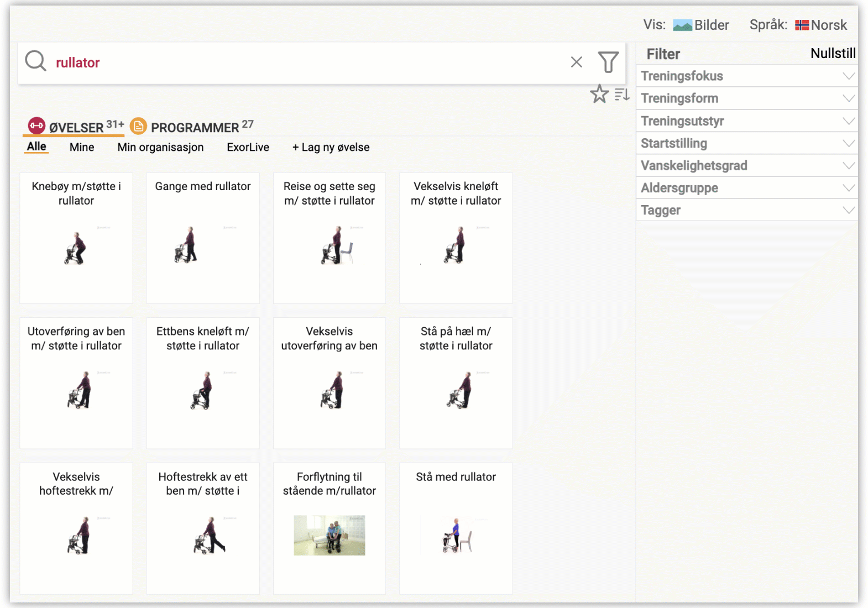This screenshot has width=868, height=608.
Task: Click the title 'Gange med rullator'
Action: pos(203,186)
